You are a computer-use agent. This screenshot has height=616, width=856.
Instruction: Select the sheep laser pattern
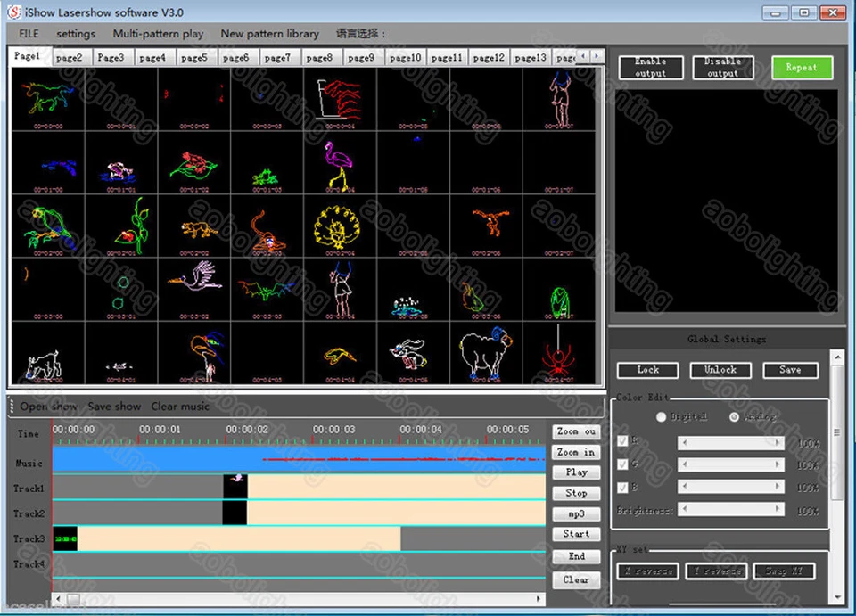[x=486, y=352]
